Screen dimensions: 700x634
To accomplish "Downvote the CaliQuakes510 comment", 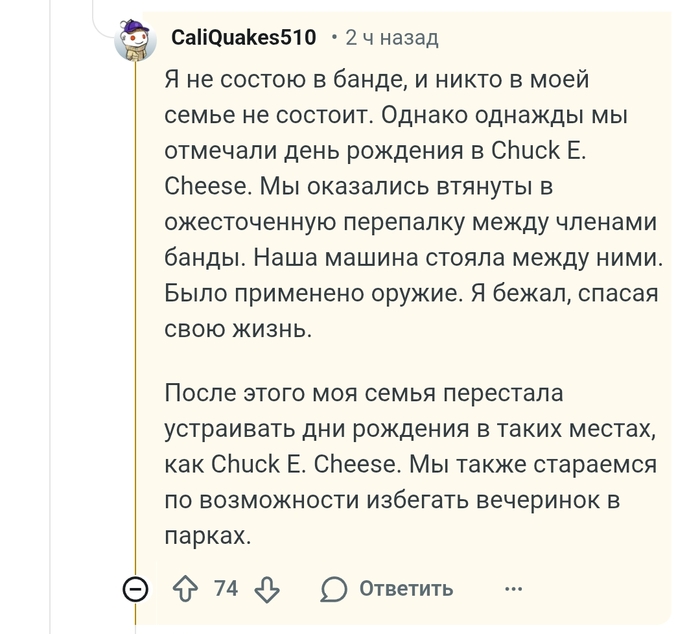I will tap(268, 588).
